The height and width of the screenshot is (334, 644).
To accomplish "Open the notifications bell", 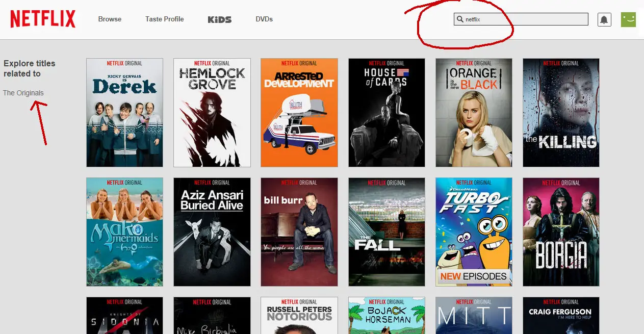I will [604, 20].
